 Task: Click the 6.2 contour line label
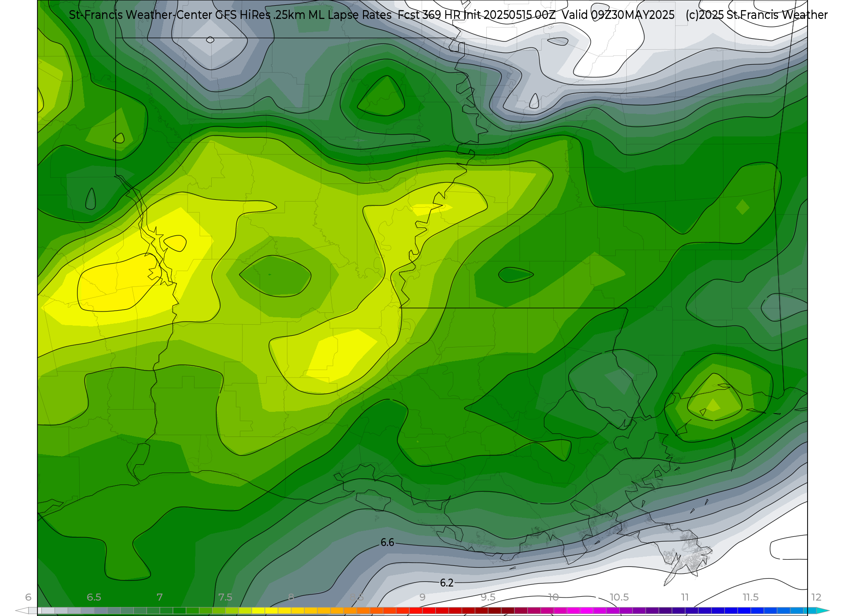click(447, 583)
